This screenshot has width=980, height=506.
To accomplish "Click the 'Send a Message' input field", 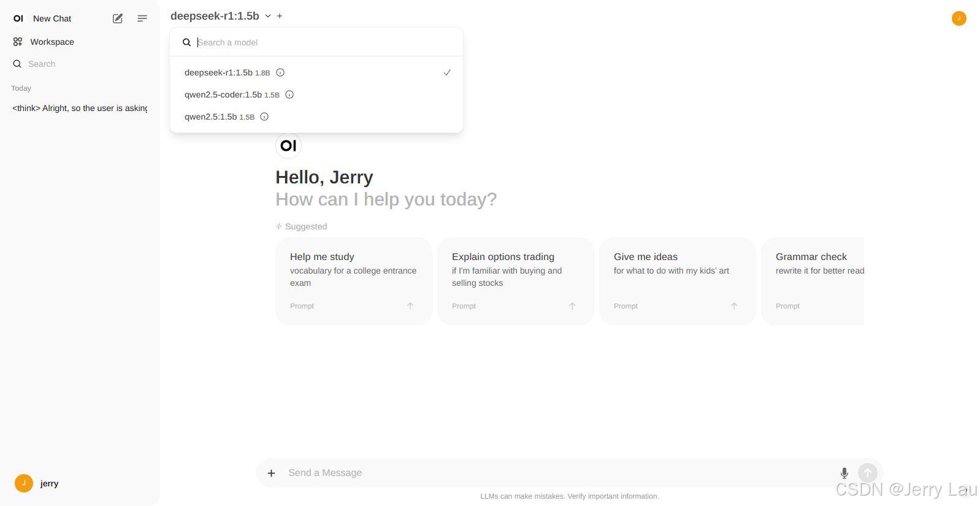I will (558, 473).
